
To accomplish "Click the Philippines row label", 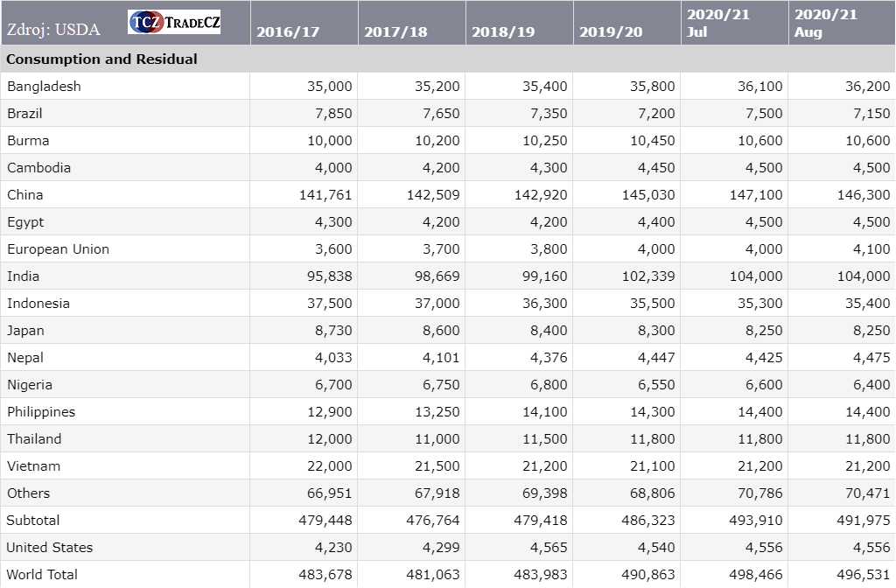I will coord(41,412).
